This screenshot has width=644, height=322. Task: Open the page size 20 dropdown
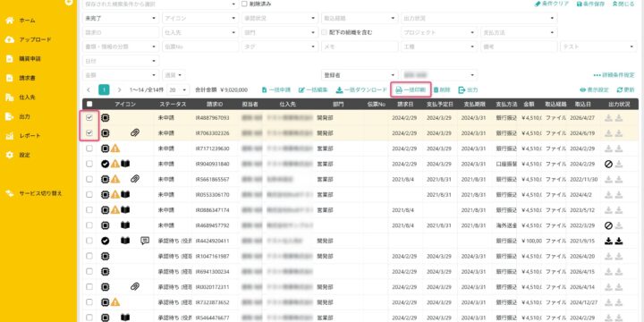pyautogui.click(x=179, y=90)
